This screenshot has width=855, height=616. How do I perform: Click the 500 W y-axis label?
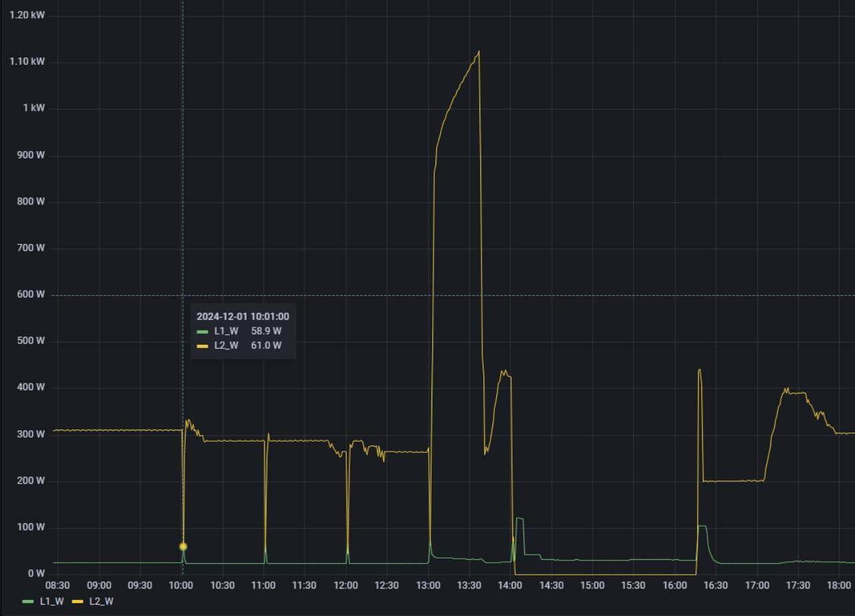(x=31, y=341)
